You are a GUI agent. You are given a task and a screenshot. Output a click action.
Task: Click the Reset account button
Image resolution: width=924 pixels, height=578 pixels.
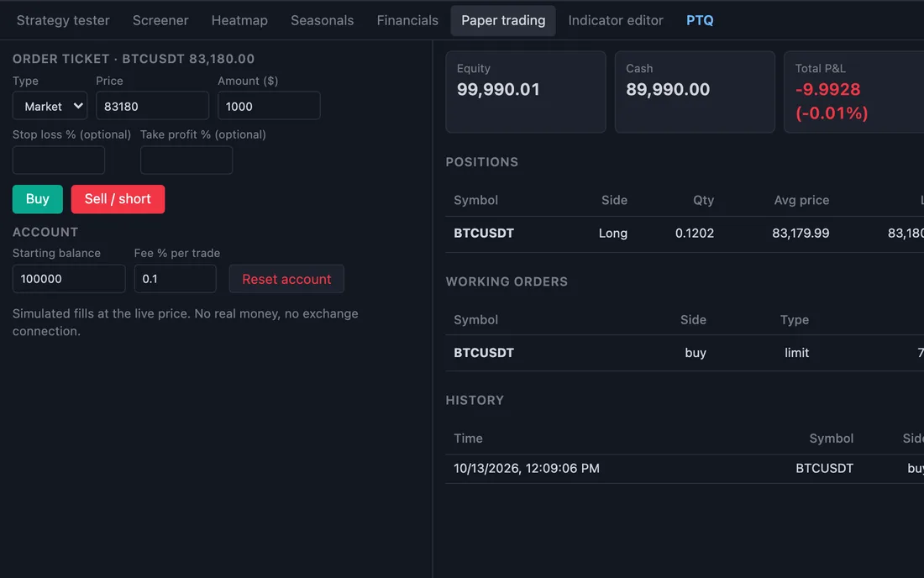pyautogui.click(x=286, y=279)
